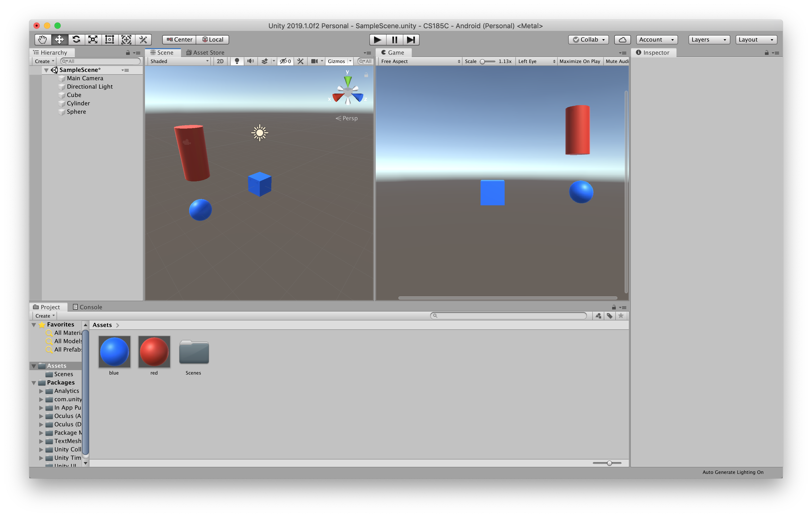Click the Step frame button
Image resolution: width=812 pixels, height=517 pixels.
(411, 40)
